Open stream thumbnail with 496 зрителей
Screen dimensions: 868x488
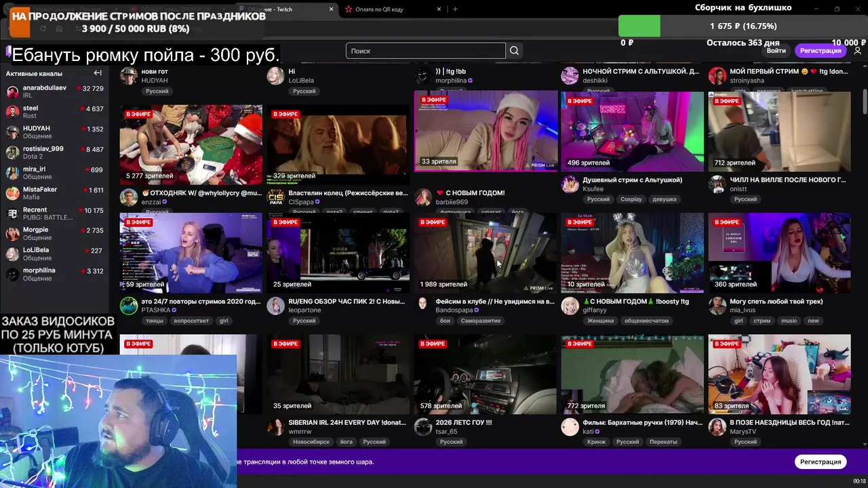[632, 131]
